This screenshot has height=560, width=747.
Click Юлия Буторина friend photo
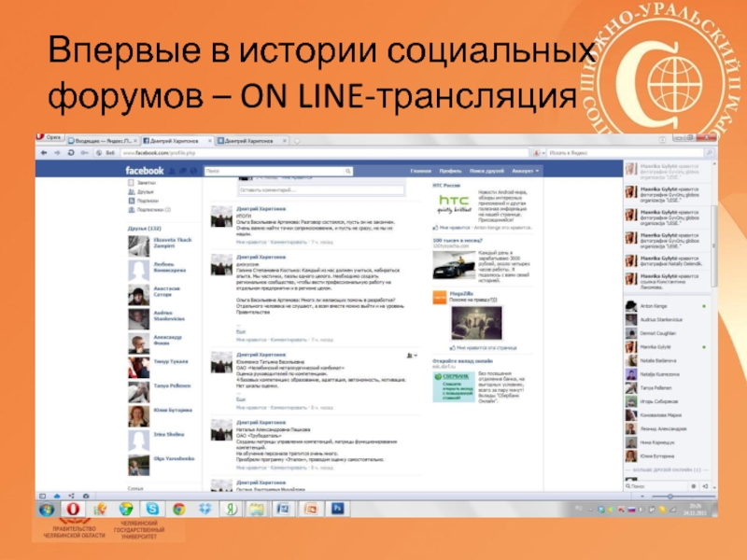pos(138,415)
